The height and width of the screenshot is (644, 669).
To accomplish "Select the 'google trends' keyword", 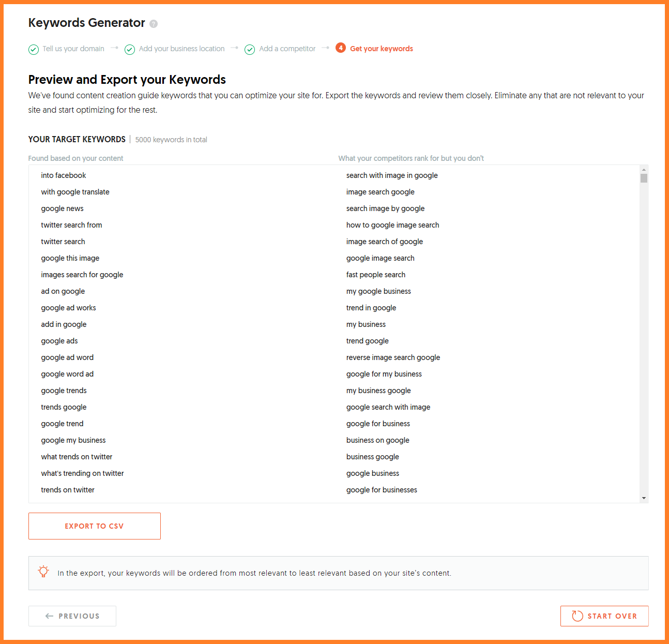I will (x=64, y=391).
